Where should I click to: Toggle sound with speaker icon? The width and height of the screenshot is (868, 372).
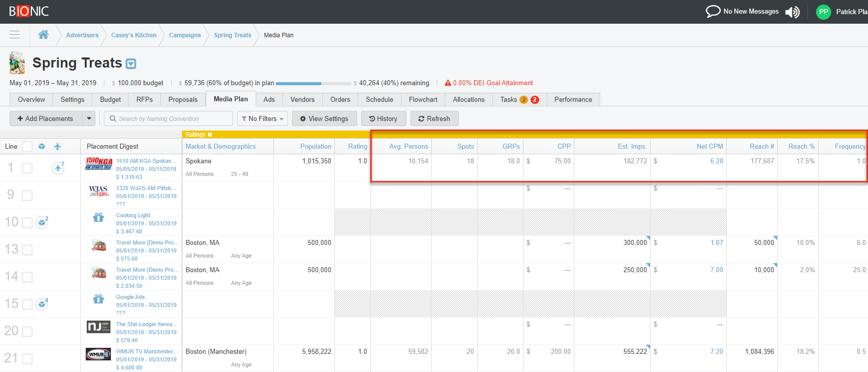(x=792, y=12)
